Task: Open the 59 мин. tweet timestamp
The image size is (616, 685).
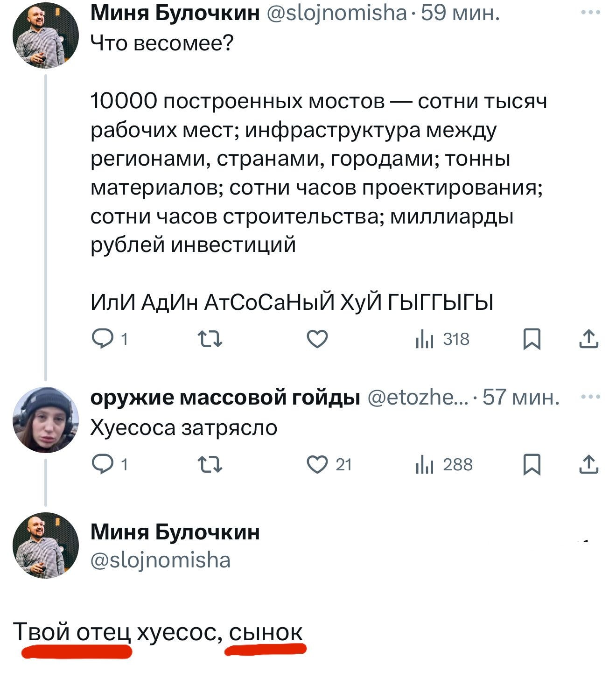Action: (x=460, y=14)
